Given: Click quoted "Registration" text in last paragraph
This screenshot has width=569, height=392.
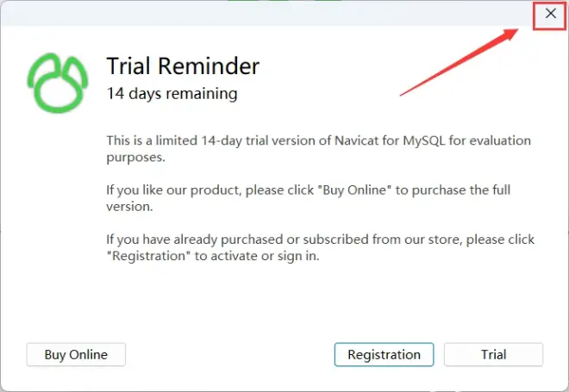Looking at the screenshot, I should point(148,256).
